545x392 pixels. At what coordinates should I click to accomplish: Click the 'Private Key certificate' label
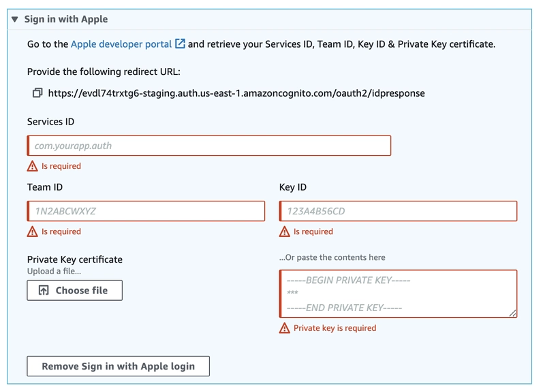(75, 259)
